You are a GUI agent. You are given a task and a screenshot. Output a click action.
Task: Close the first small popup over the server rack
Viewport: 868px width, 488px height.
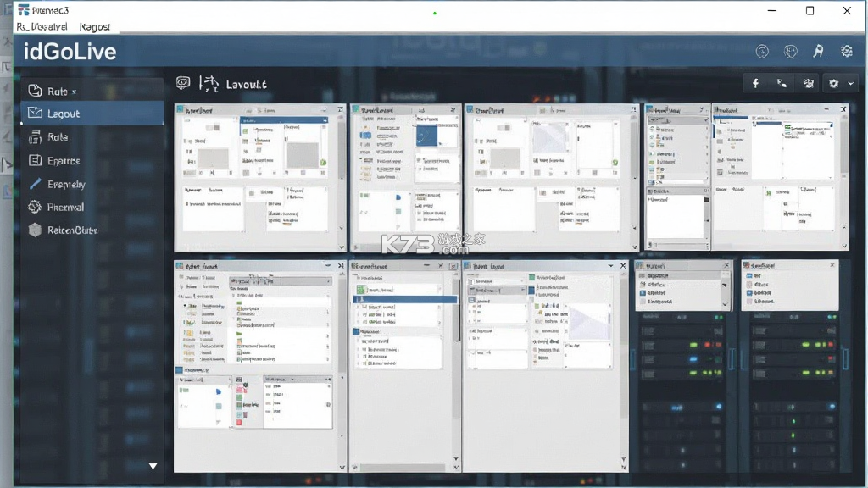(x=726, y=265)
